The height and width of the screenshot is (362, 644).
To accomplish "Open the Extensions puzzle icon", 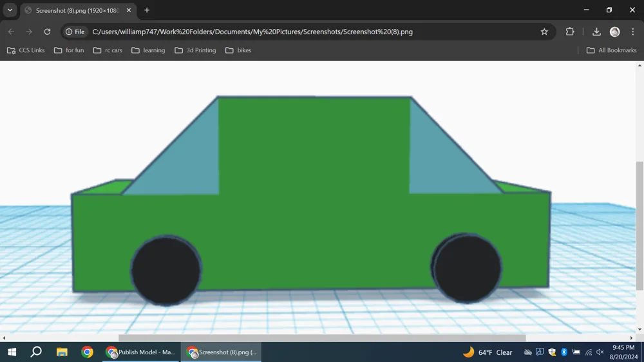I will pos(570,32).
